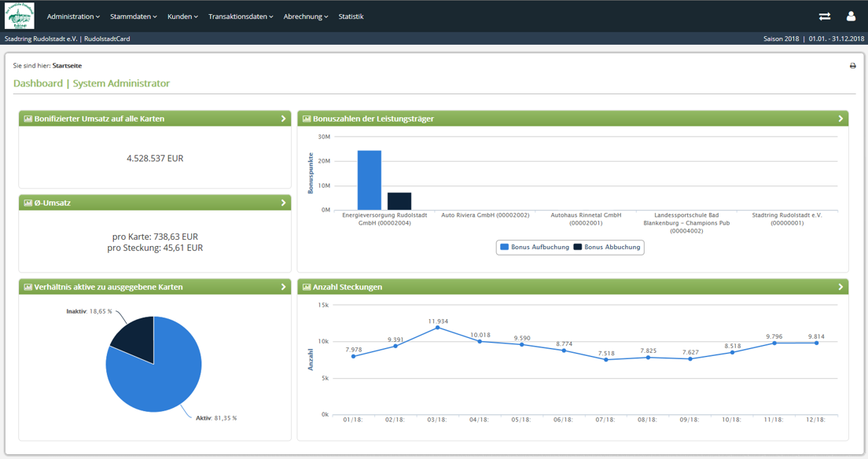This screenshot has width=868, height=459.
Task: Expand Verhältnis aktive Karten panel arrow
Action: tap(283, 287)
